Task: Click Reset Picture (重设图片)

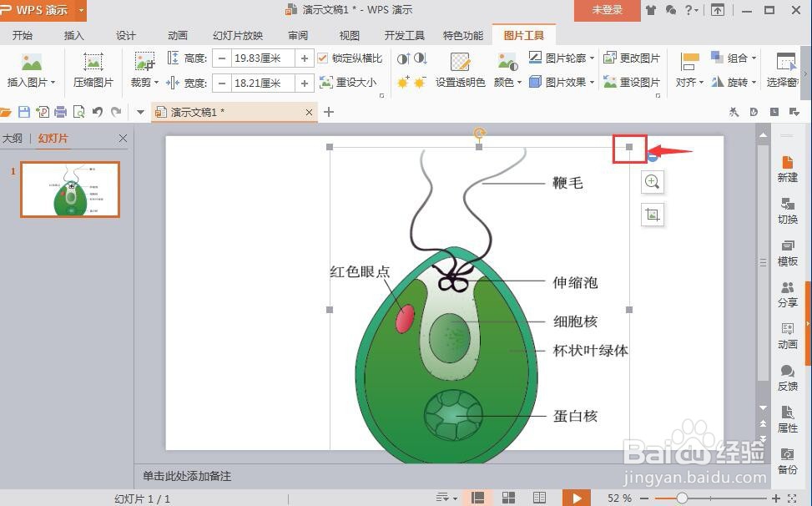Action: pyautogui.click(x=632, y=82)
